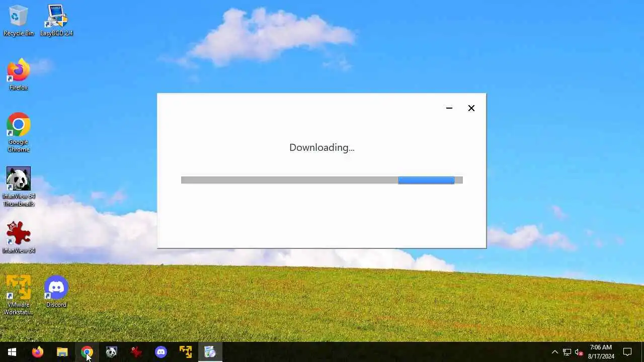The width and height of the screenshot is (644, 362).
Task: Select the Discord desktop shortcut
Action: 56,292
